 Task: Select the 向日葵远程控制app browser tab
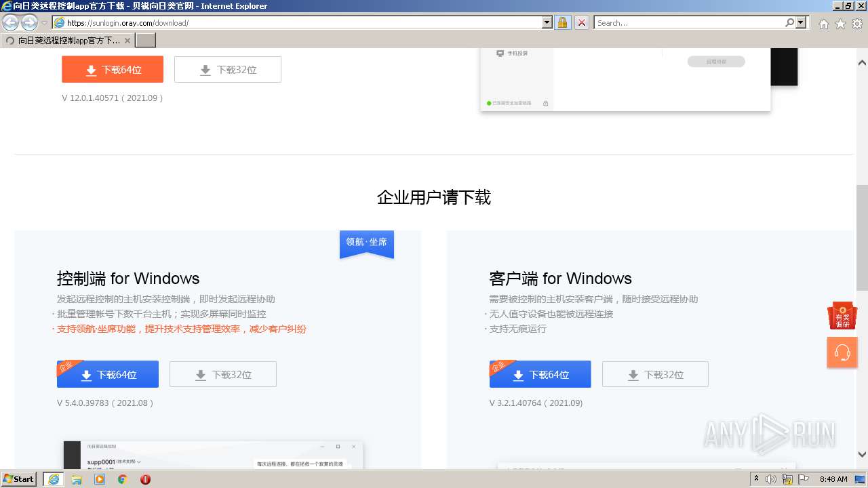(x=67, y=40)
